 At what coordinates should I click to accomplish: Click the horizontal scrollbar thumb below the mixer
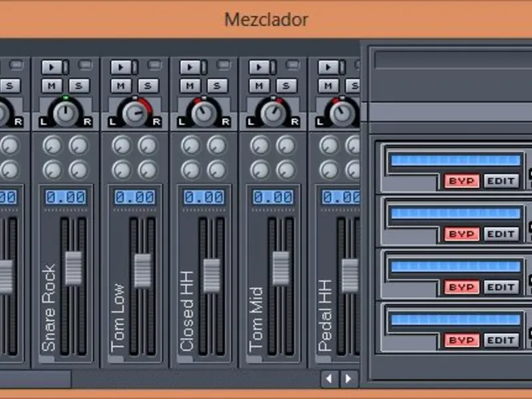[x=35, y=379]
